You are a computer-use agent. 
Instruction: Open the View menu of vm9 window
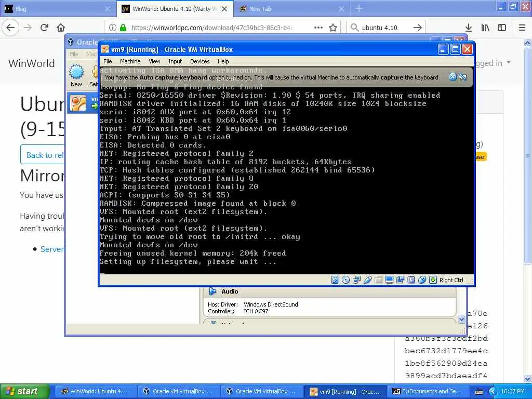pos(154,61)
